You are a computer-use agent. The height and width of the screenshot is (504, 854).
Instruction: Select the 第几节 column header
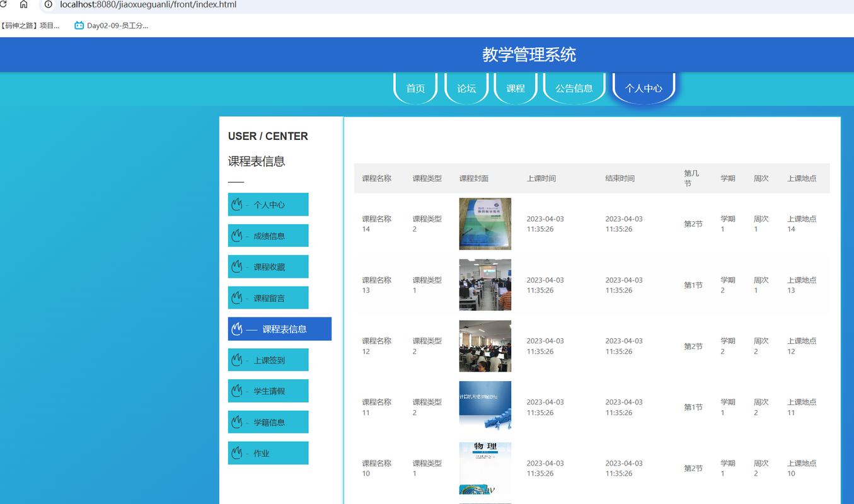point(691,178)
